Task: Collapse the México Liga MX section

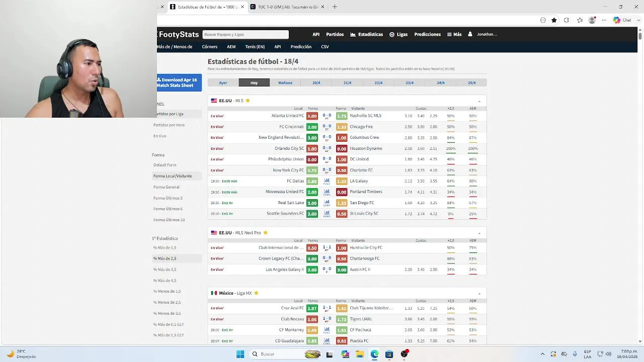Action: coord(479,294)
